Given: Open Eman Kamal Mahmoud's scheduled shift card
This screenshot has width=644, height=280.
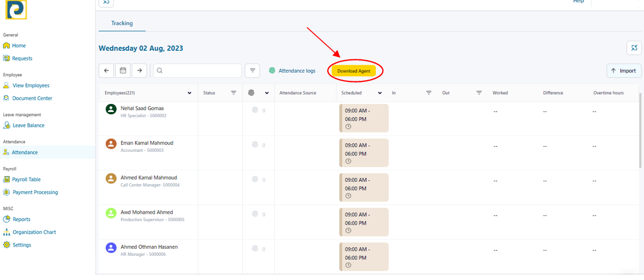Looking at the screenshot, I should click(364, 152).
